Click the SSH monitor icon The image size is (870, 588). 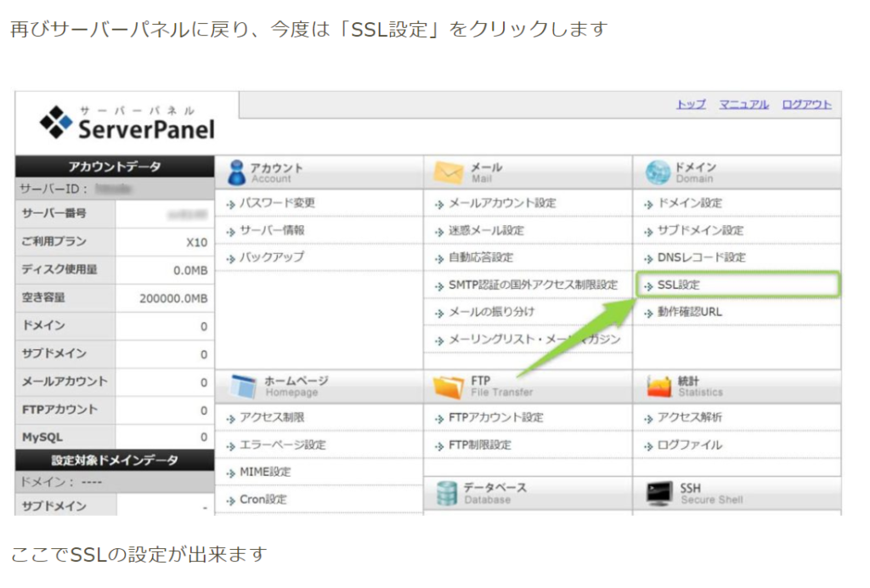click(x=658, y=493)
